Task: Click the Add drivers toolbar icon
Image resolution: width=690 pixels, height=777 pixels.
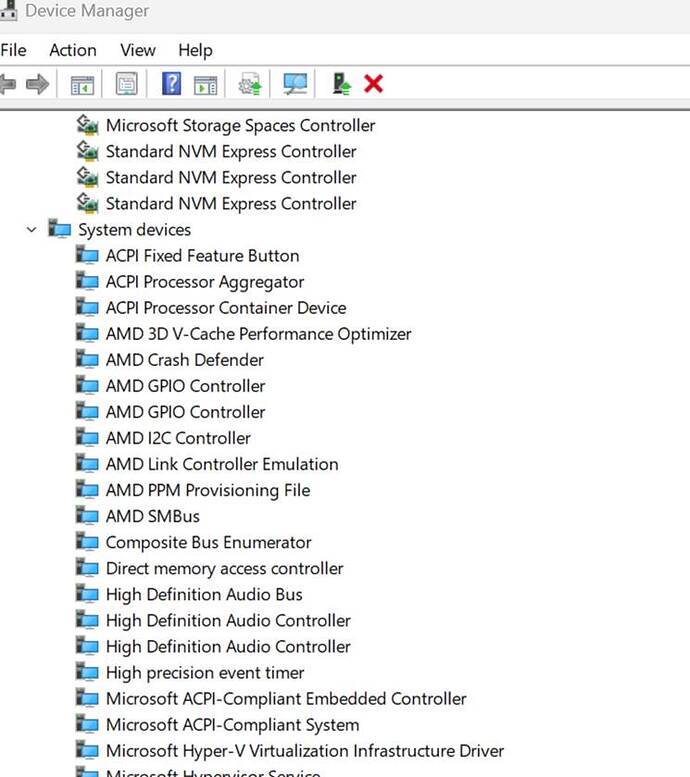Action: (342, 85)
